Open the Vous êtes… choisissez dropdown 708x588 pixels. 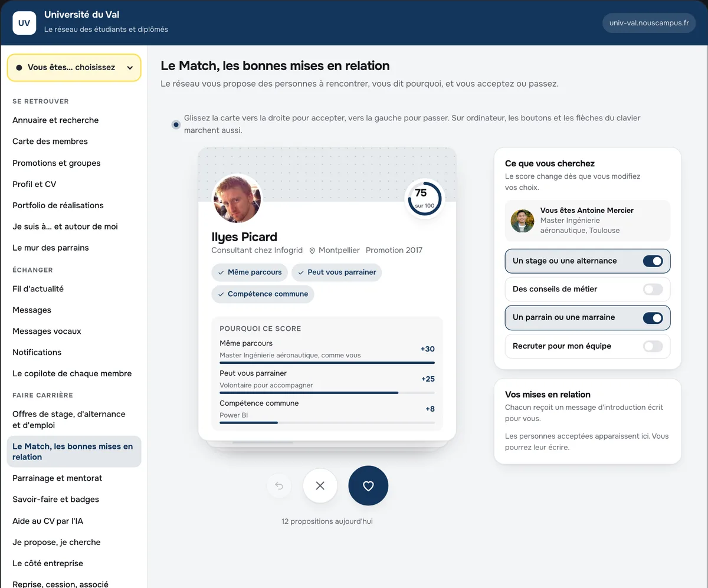click(x=74, y=68)
